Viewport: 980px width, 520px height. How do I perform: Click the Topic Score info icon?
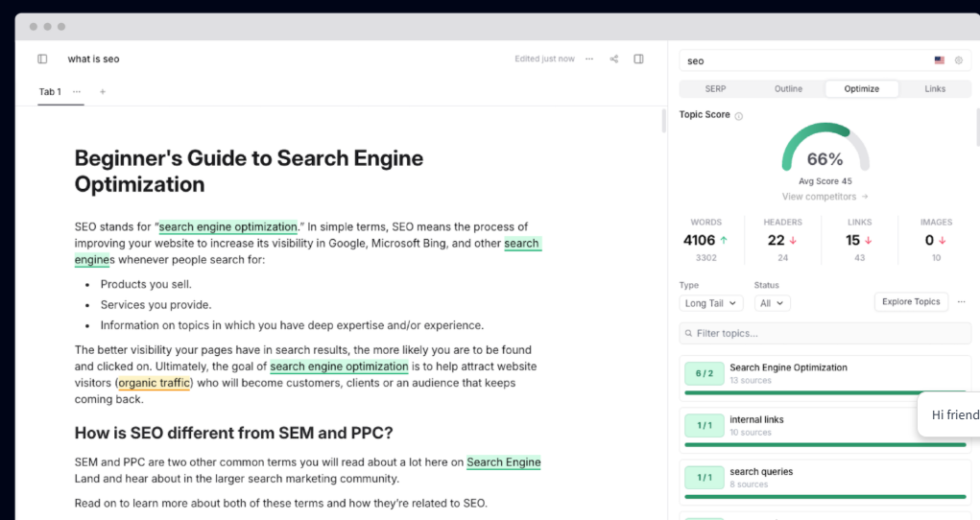(739, 116)
